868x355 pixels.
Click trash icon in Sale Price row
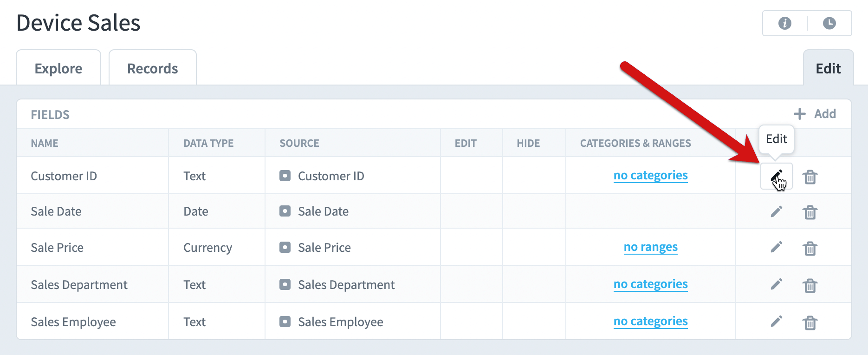click(x=810, y=249)
